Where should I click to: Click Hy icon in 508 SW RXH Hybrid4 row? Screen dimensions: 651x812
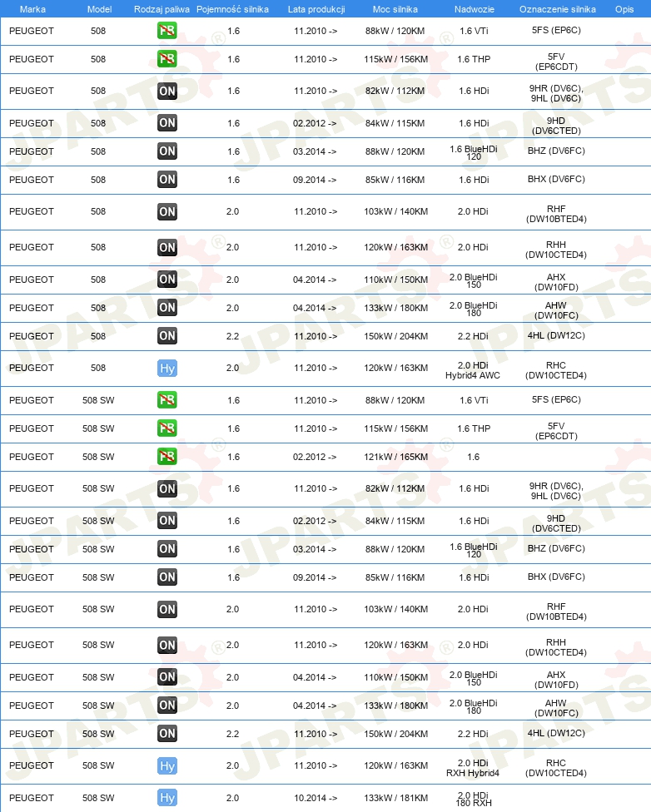[x=166, y=766]
